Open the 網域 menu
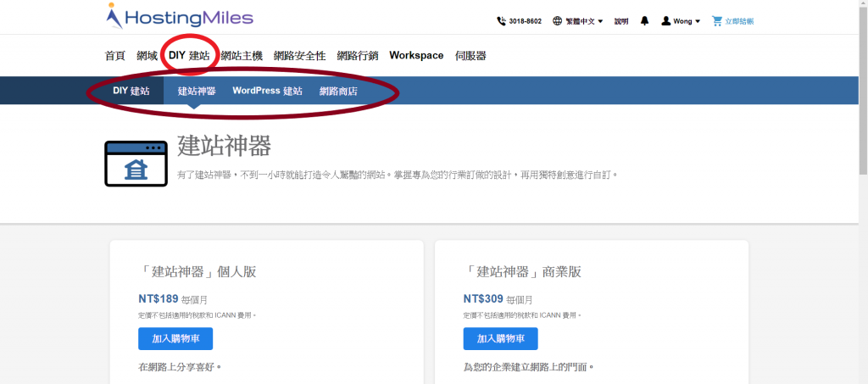 pos(147,56)
